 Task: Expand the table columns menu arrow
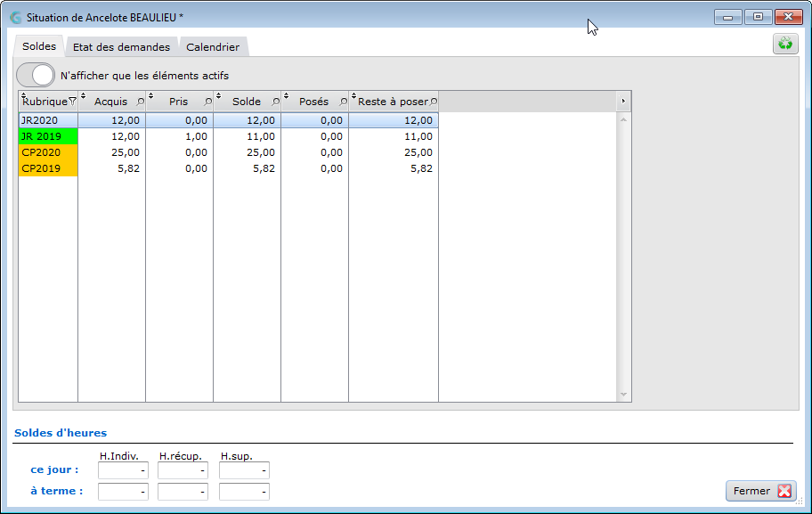click(x=623, y=101)
